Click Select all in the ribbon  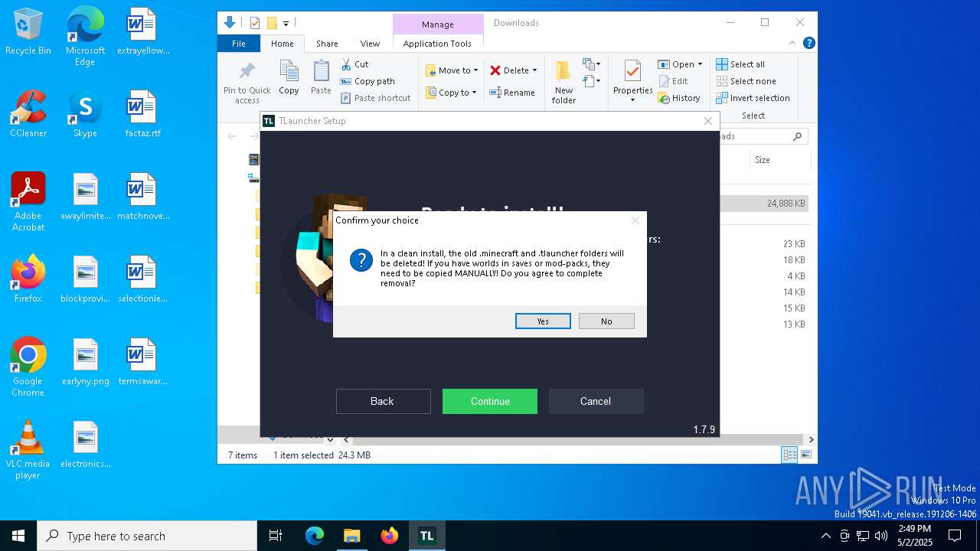point(740,64)
